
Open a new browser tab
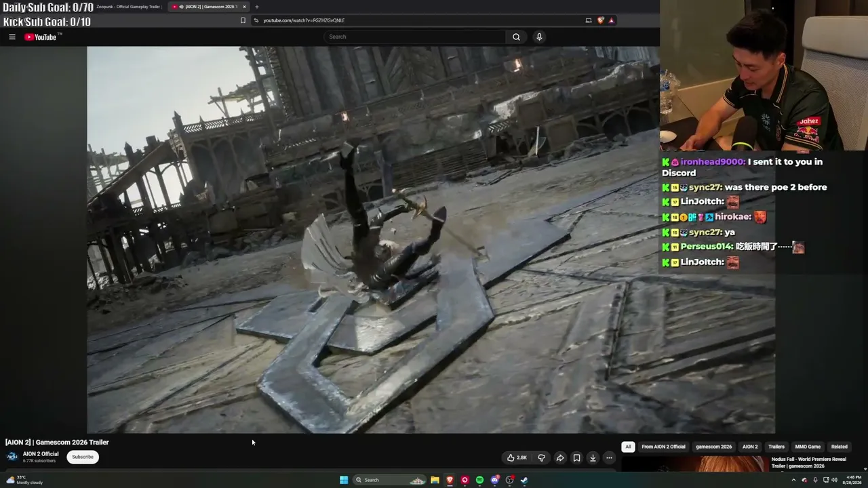[256, 7]
